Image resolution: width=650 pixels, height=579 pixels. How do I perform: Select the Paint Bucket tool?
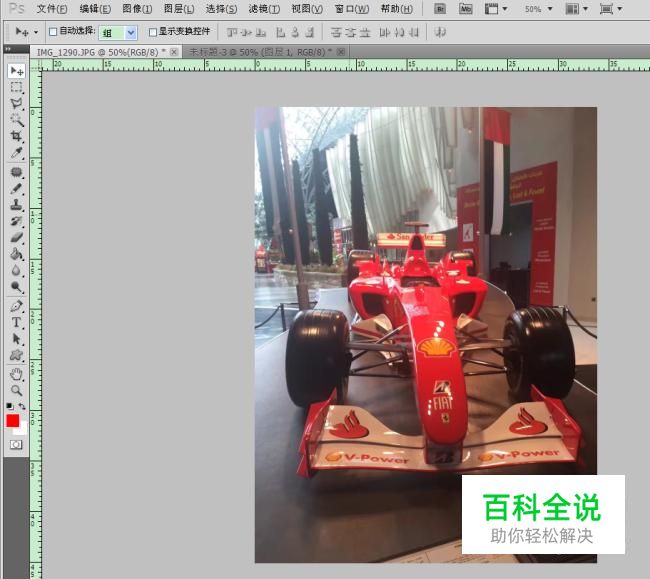[16, 254]
